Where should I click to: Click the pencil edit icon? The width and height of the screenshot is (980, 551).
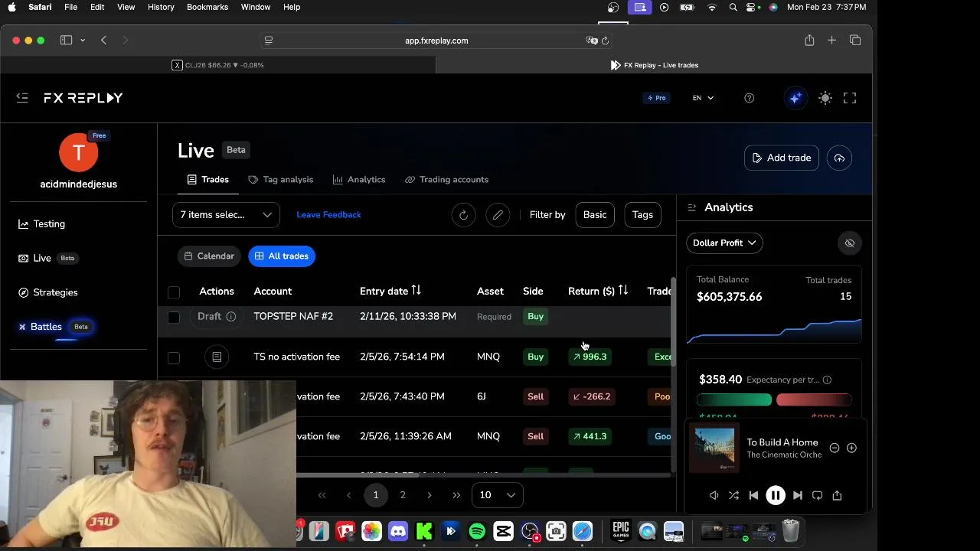click(x=498, y=215)
